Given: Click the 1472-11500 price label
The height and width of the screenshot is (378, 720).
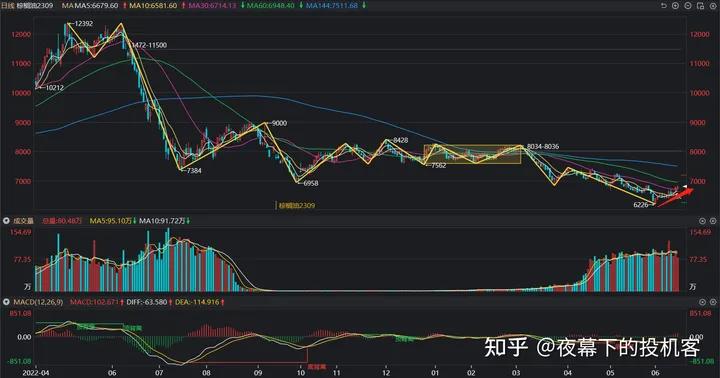Looking at the screenshot, I should click(150, 45).
